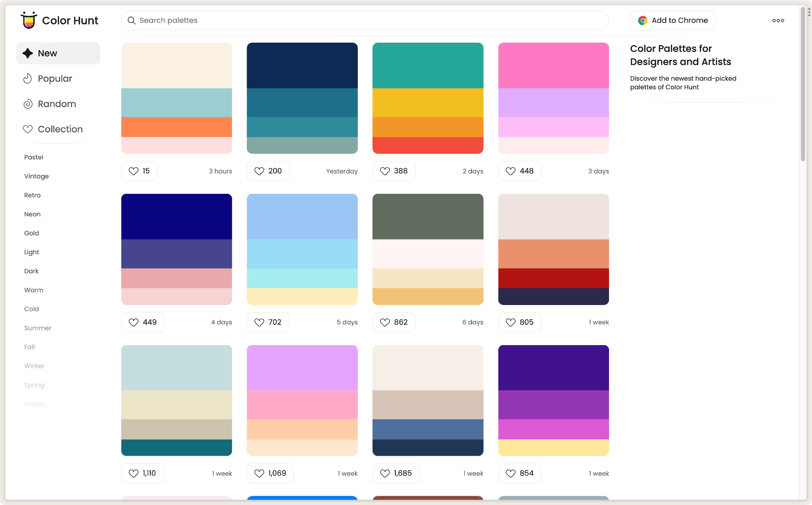This screenshot has height=505, width=812.
Task: Select the pink top swatch of the 448-likes palette
Action: pyautogui.click(x=553, y=65)
